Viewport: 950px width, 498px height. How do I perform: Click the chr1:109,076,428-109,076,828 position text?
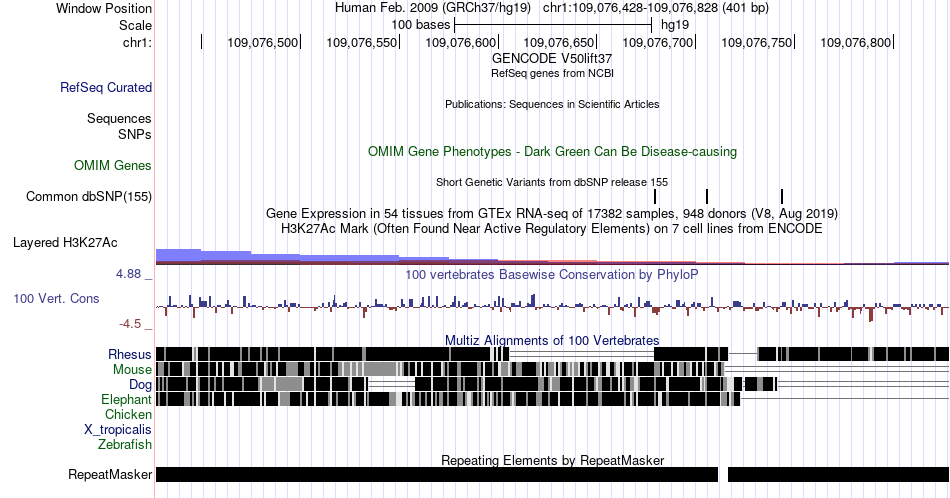pyautogui.click(x=656, y=8)
